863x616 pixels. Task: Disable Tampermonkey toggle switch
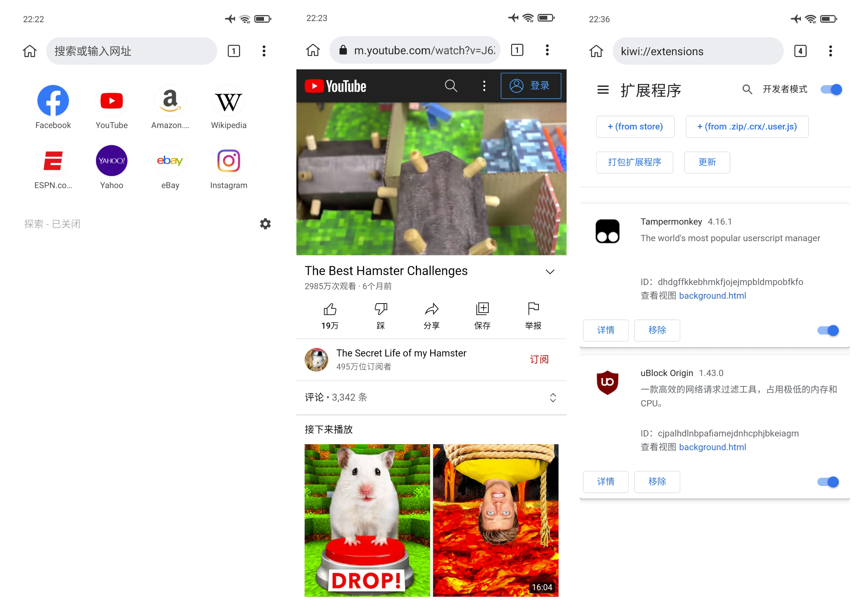pyautogui.click(x=828, y=331)
